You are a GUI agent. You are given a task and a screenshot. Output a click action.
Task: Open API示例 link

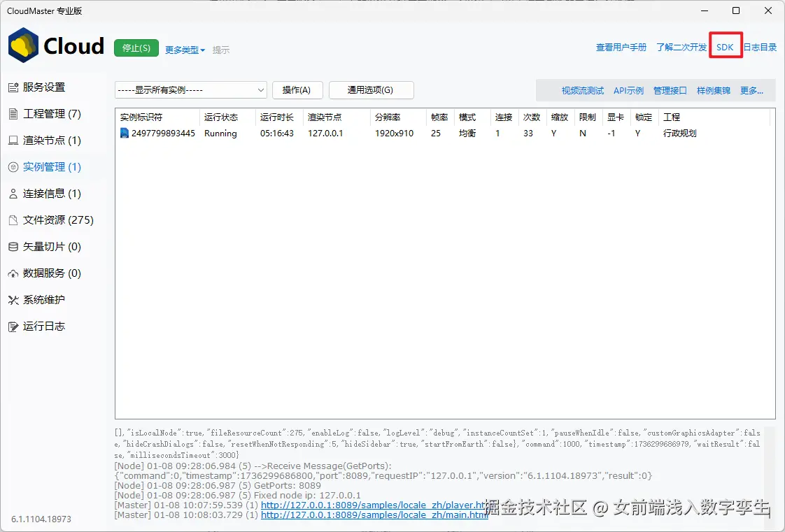point(628,90)
